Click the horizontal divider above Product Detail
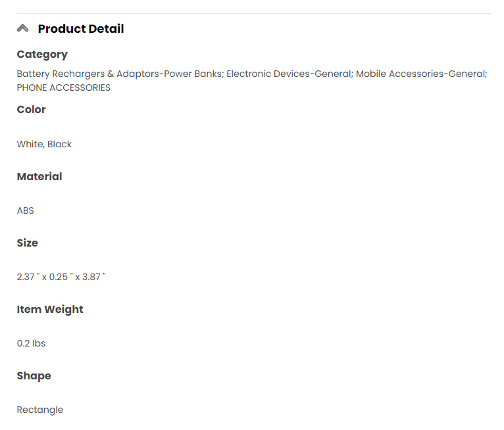 [x=253, y=13]
